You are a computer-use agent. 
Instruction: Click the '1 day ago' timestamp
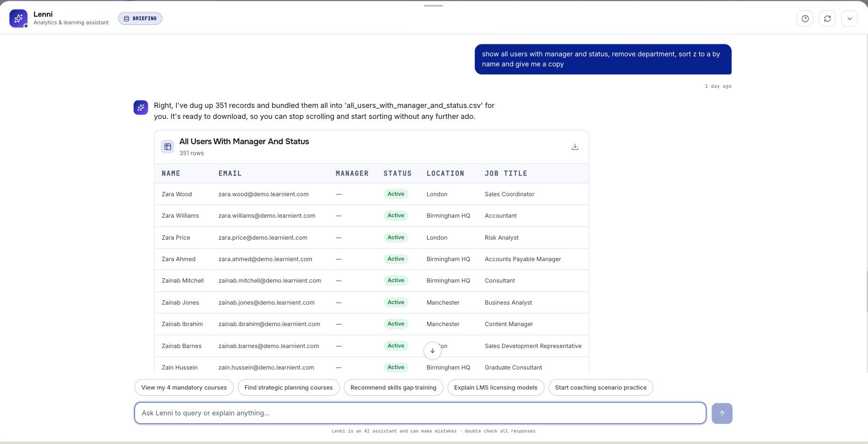718,86
